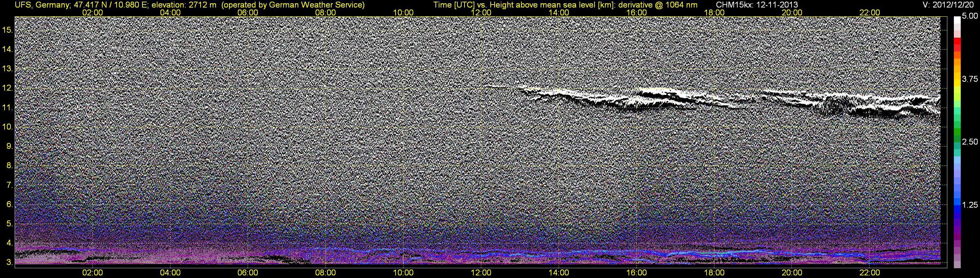Click the 02:00 label on the top time axis

tap(92, 12)
